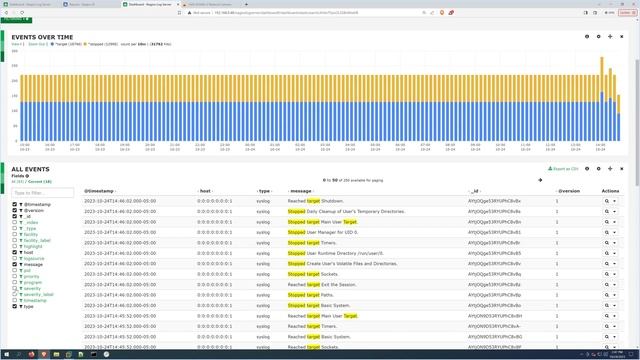The height and width of the screenshot is (360, 640).
Task: Open action dropdown for 'Reached target Shutdown' row
Action: point(614,201)
